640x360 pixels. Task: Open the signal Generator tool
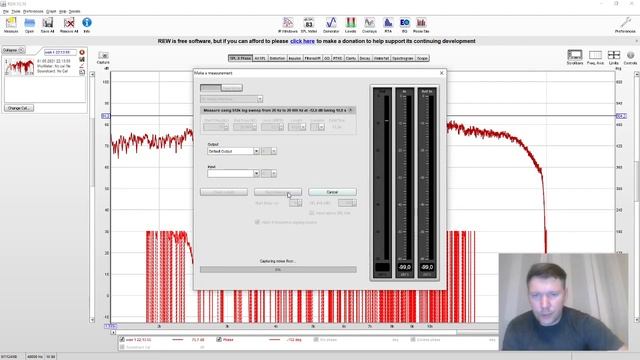[331, 25]
